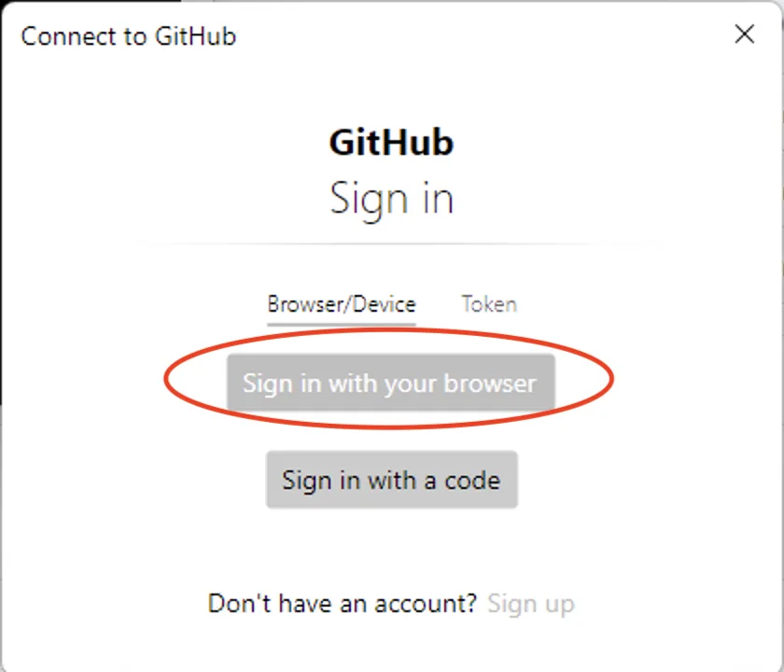Select the Browser/Device tab
The height and width of the screenshot is (672, 784).
tap(342, 304)
